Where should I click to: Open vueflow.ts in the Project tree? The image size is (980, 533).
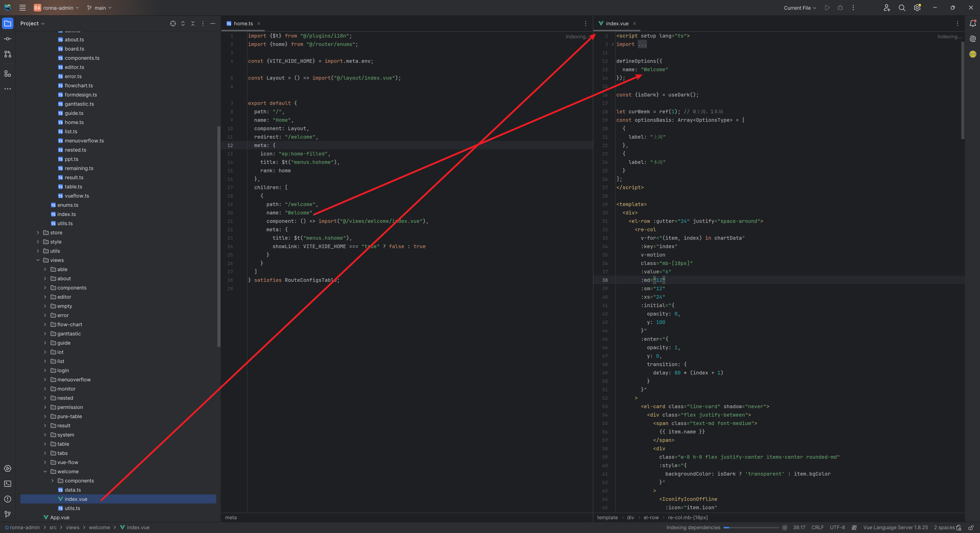click(x=77, y=196)
